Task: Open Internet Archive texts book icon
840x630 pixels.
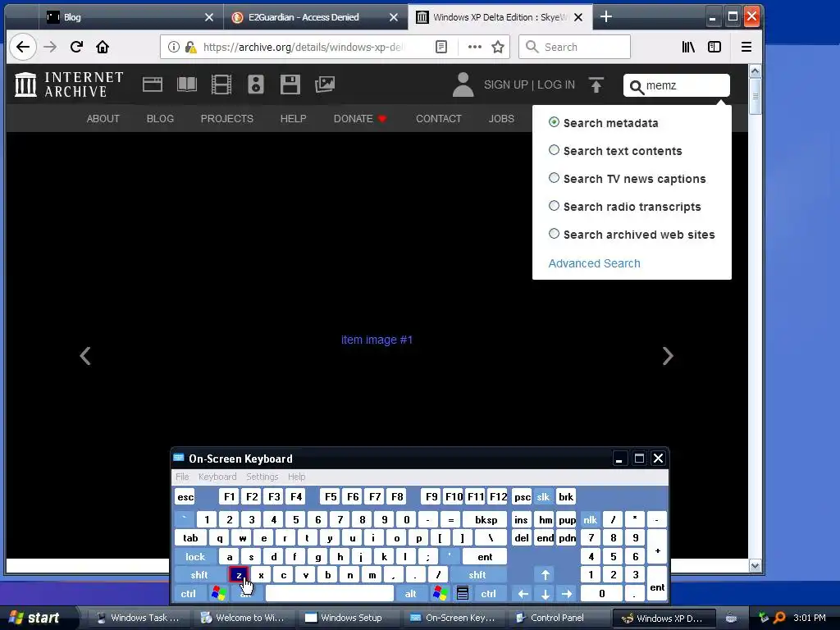Action: (187, 84)
